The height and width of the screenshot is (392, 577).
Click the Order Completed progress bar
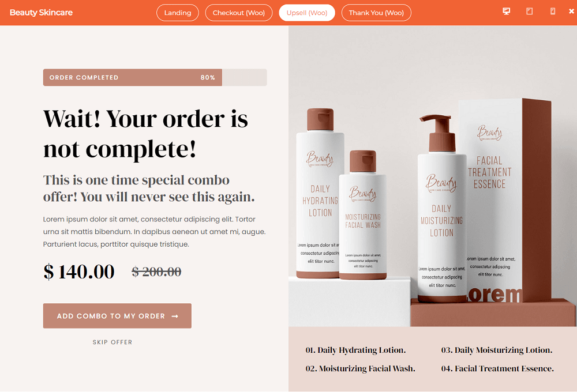click(x=155, y=77)
